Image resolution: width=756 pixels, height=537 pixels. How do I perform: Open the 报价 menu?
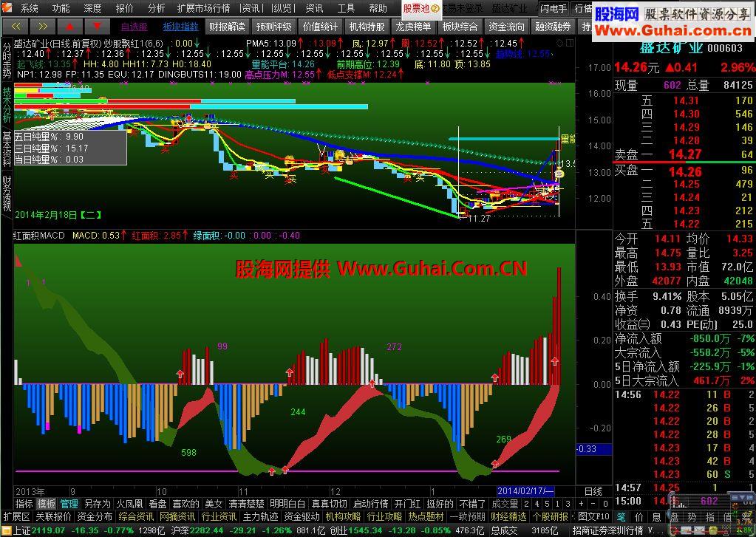(124, 8)
